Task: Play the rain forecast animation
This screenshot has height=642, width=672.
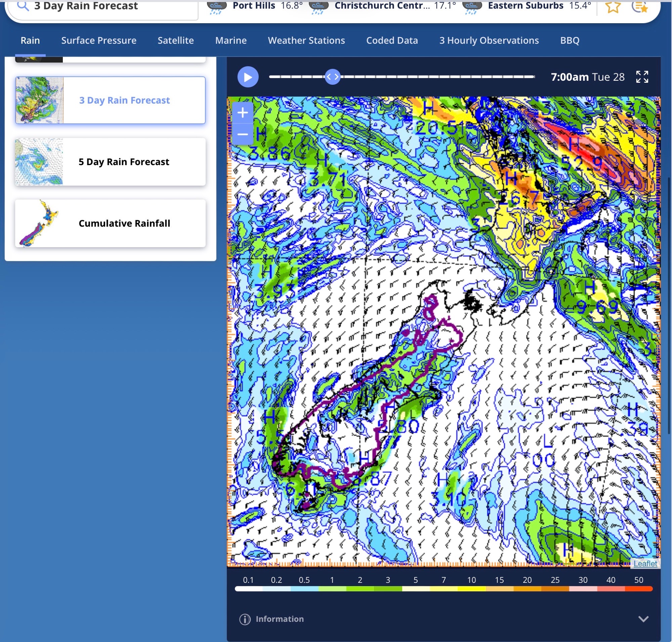Action: pos(248,77)
